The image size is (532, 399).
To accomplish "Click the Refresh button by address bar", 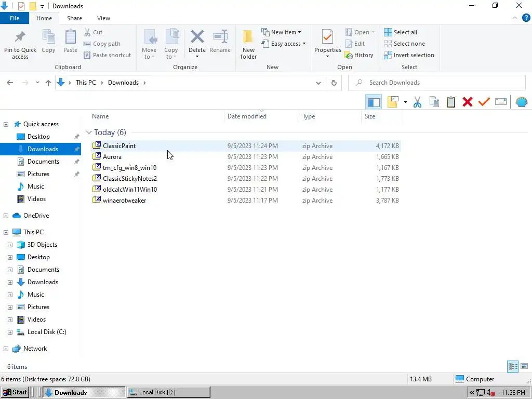I will 334,83.
